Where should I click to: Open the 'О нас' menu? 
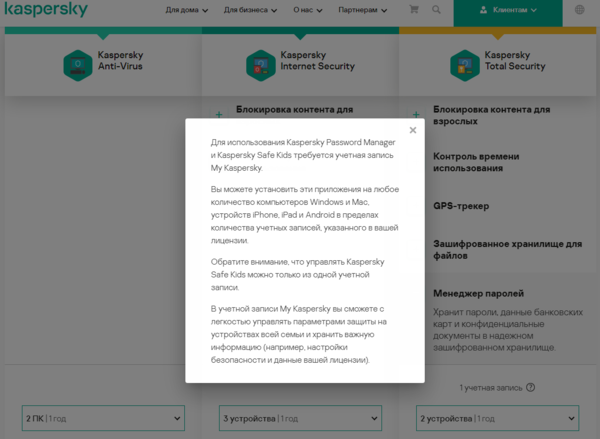[x=308, y=10]
